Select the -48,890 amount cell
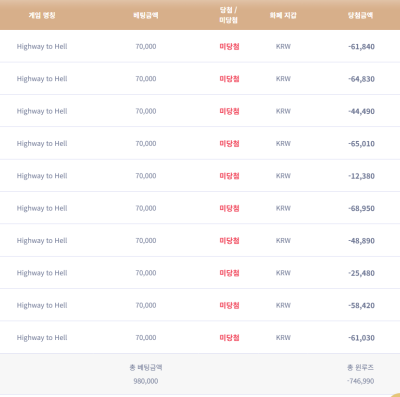The height and width of the screenshot is (397, 400). point(361,241)
